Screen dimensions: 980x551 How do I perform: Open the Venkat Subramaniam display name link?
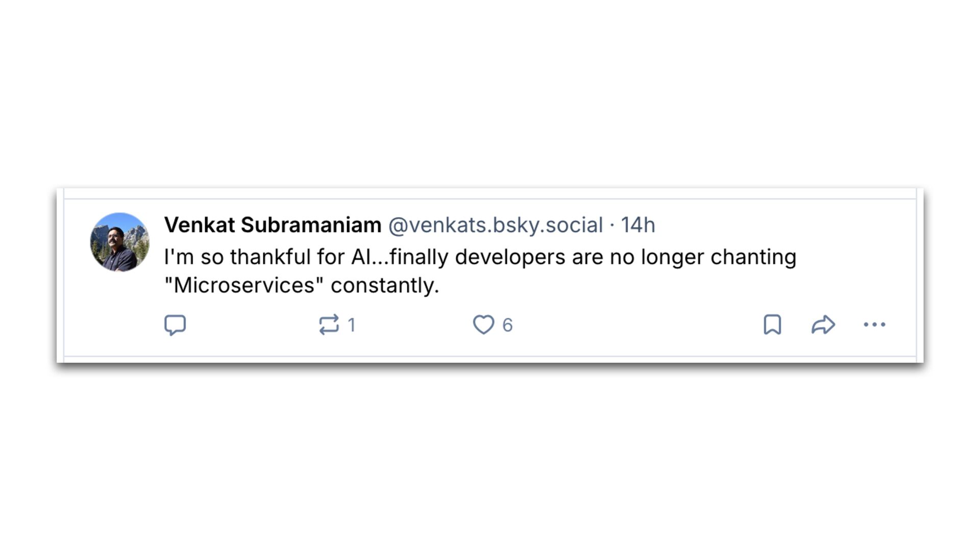tap(273, 225)
